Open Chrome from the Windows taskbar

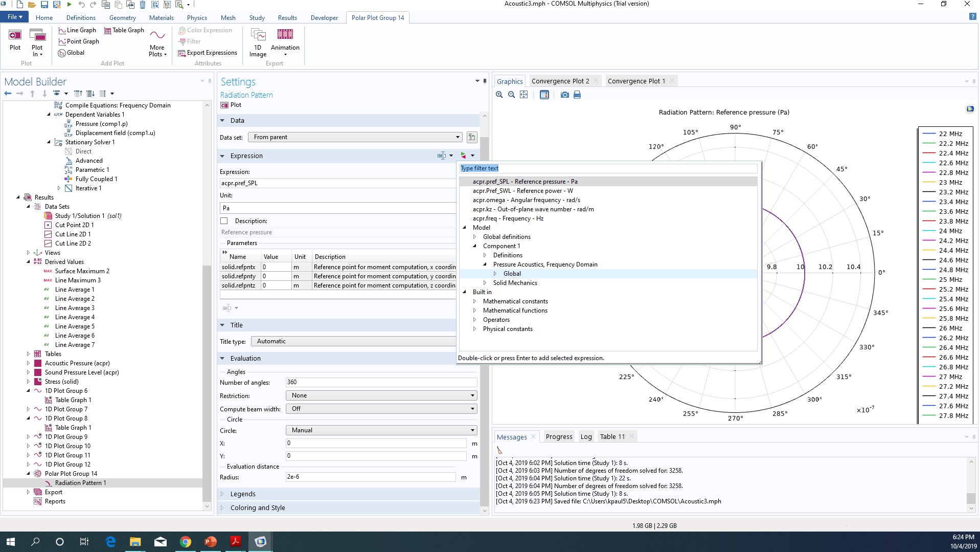(x=186, y=542)
